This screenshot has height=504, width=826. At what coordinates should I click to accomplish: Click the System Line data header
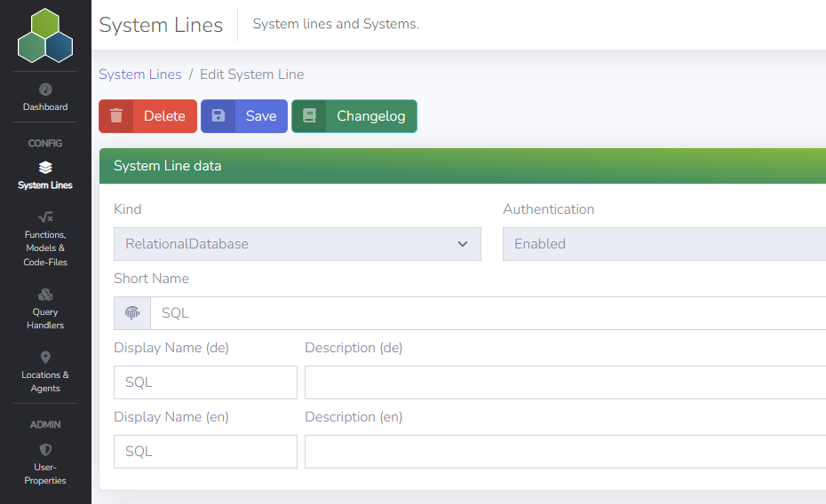[463, 166]
